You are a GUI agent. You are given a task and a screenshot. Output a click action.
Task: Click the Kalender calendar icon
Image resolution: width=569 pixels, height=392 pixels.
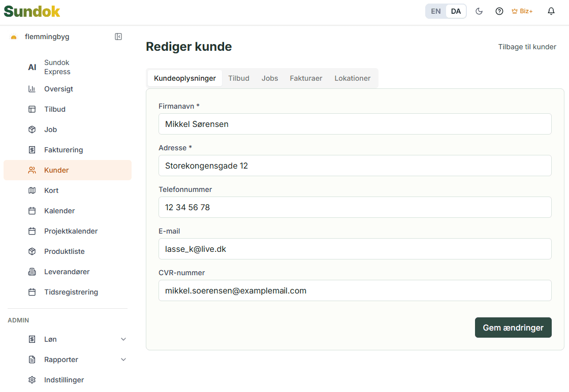tap(32, 211)
